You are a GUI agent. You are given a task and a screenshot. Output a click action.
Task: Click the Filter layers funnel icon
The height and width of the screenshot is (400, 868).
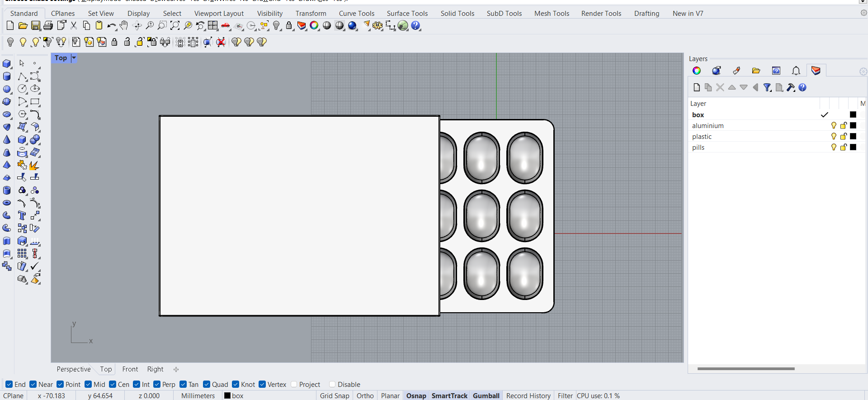tap(767, 87)
